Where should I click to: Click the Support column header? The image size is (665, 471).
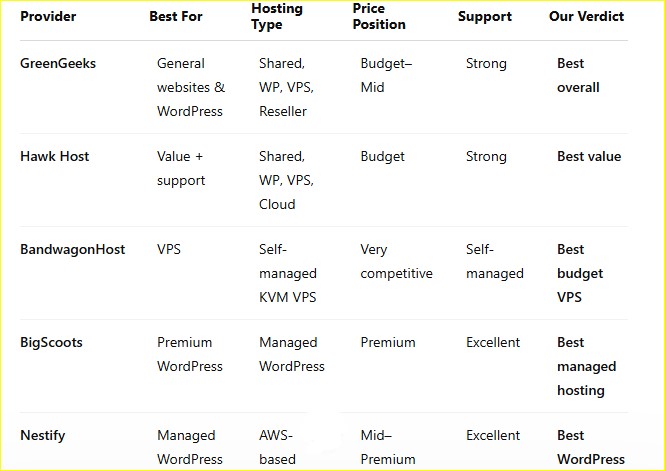coord(485,16)
